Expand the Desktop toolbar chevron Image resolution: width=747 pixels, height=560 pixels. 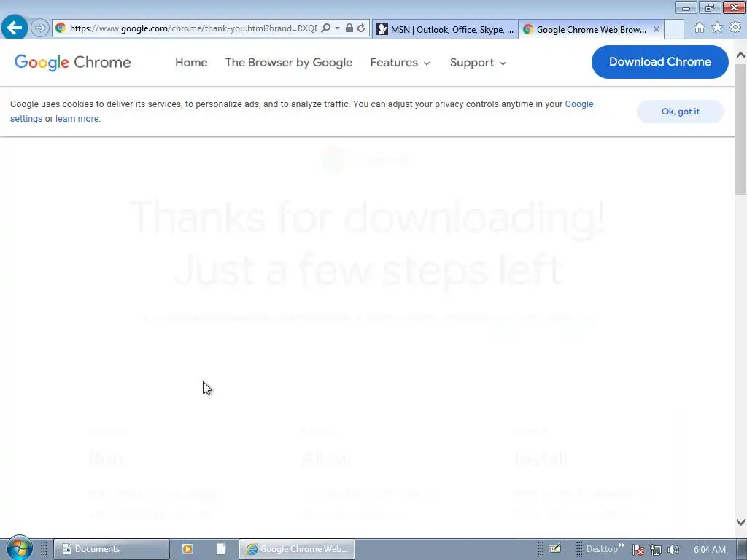tap(622, 545)
